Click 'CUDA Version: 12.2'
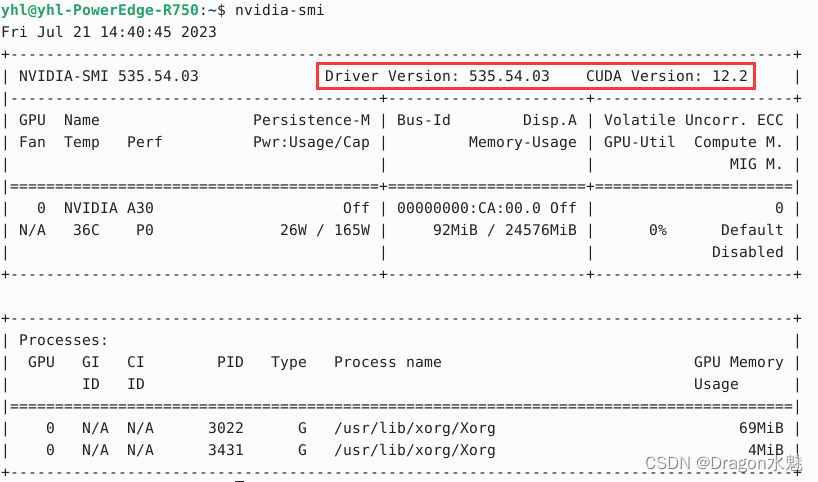 tap(667, 76)
